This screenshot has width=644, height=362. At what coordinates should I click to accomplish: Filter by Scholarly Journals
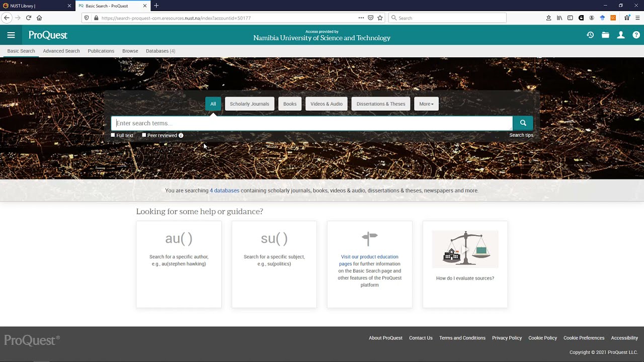tap(250, 104)
